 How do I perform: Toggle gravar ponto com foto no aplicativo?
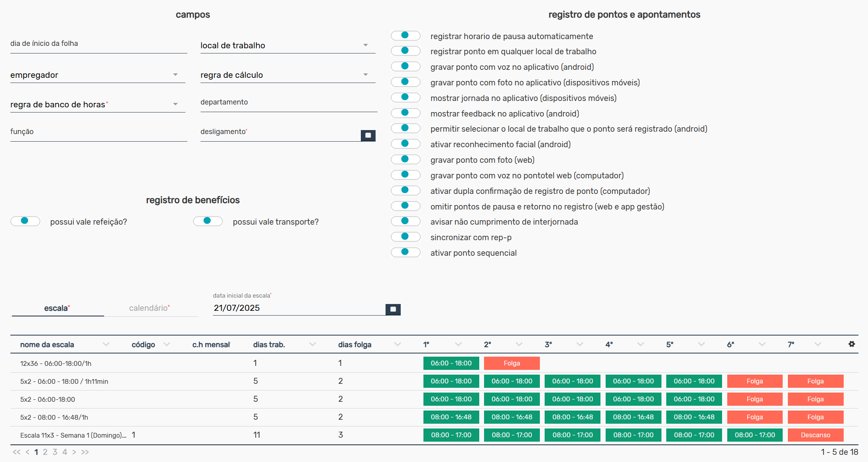click(x=405, y=82)
